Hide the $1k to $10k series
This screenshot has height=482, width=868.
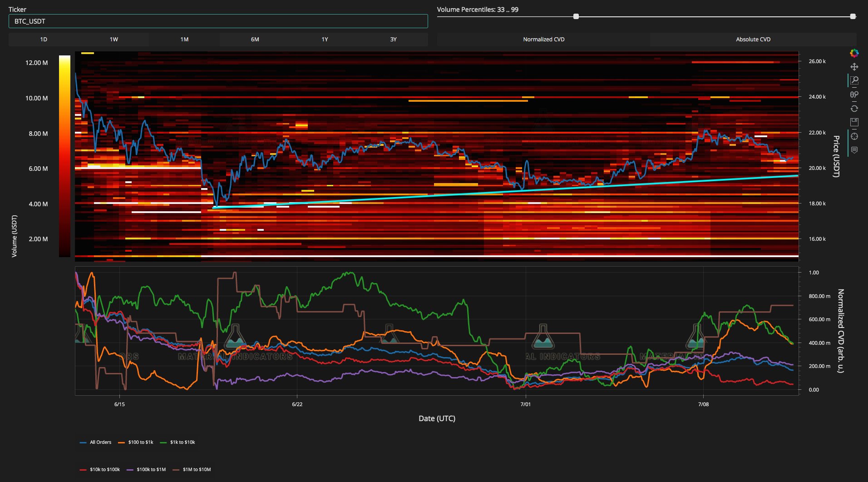[178, 442]
